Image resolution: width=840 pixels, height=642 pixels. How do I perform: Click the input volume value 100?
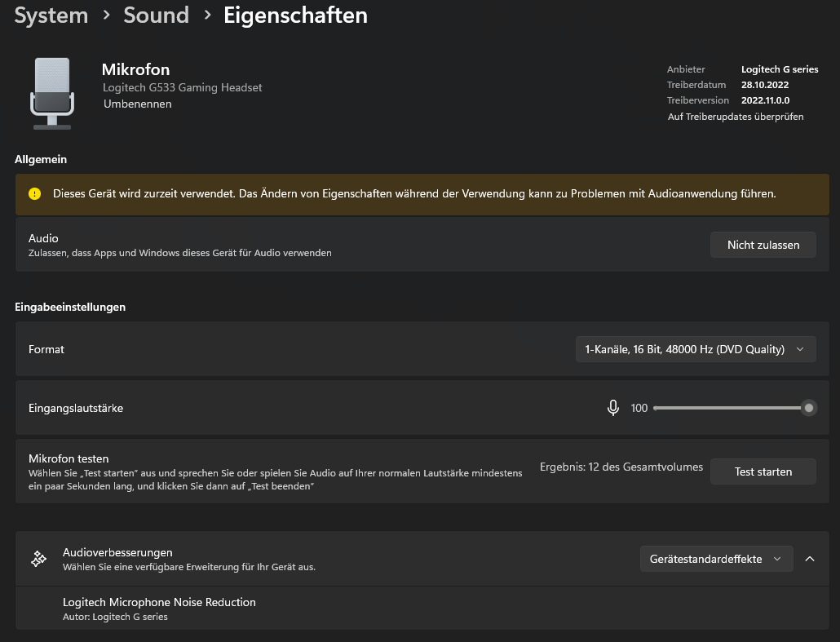click(639, 408)
